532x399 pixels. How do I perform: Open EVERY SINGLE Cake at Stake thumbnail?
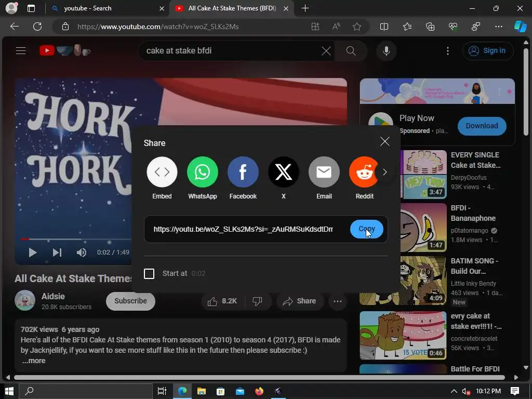pyautogui.click(x=424, y=175)
